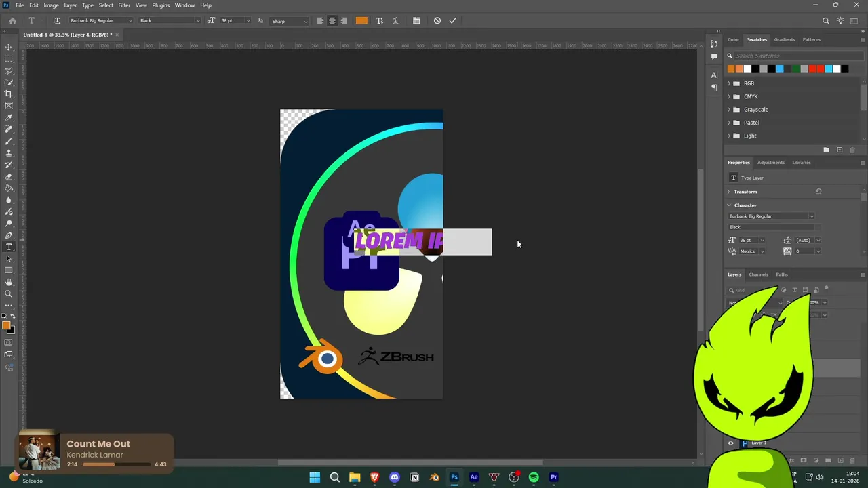Open the Layer menu

pos(71,5)
